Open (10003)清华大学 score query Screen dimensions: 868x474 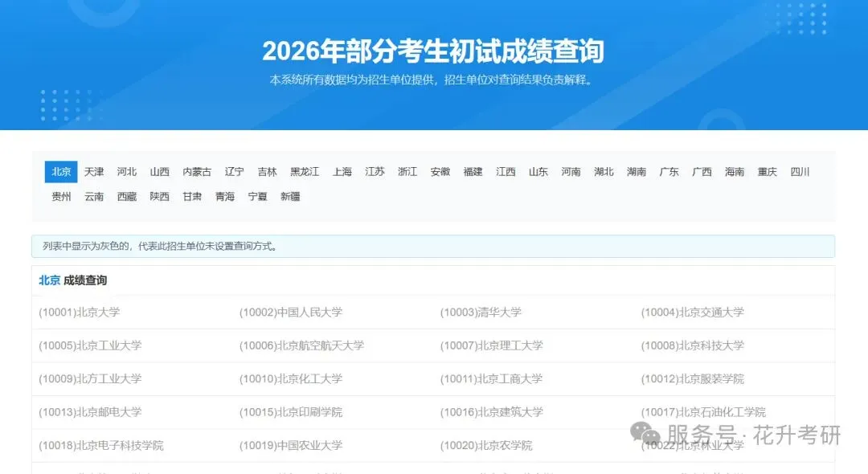coord(481,313)
